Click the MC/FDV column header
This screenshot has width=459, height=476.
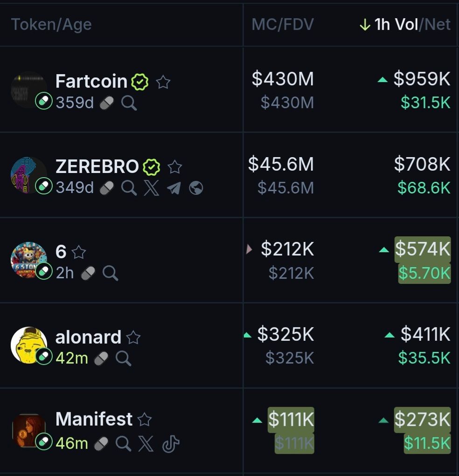pyautogui.click(x=283, y=25)
